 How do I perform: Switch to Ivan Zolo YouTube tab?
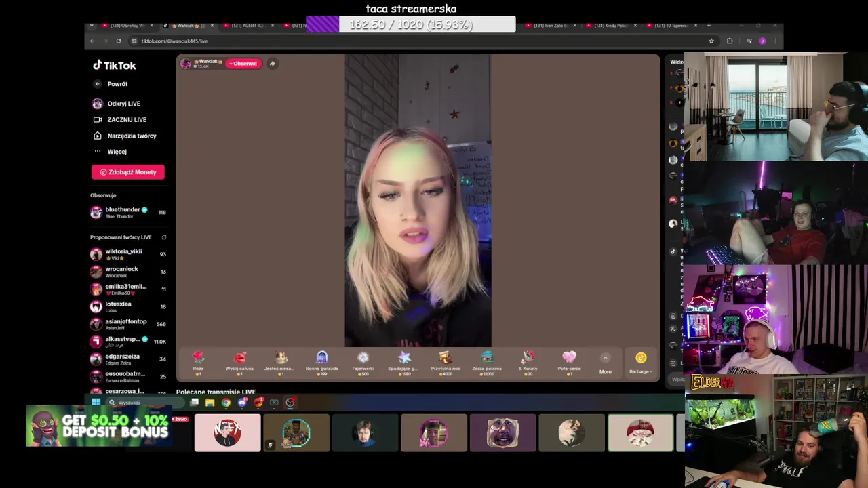[551, 26]
